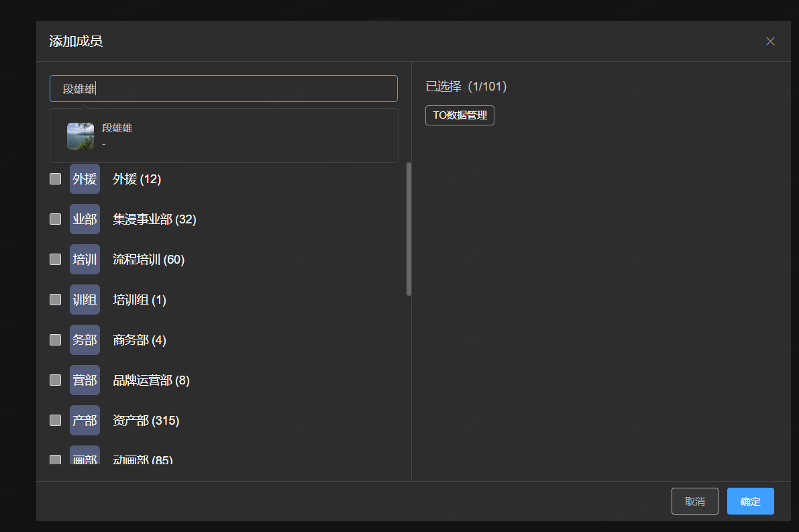799x532 pixels.
Task: Click the 训组 avatar icon for 培训组
Action: (85, 300)
